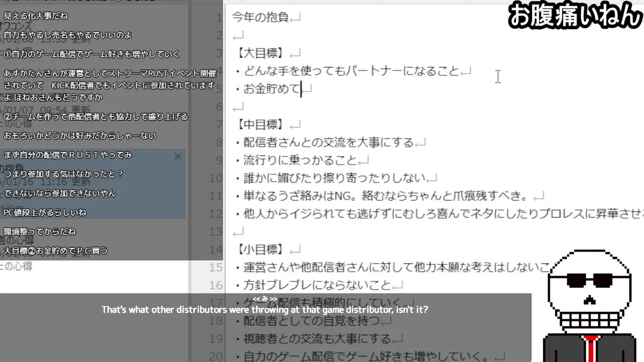The width and height of the screenshot is (644, 362).
Task: Click the title line 今年の抱負
Action: [x=261, y=17]
